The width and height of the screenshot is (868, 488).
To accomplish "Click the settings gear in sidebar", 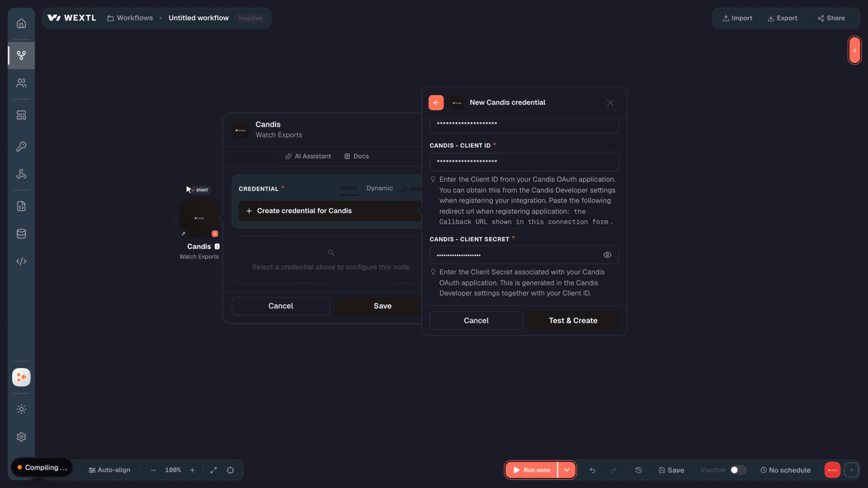I will tap(21, 437).
